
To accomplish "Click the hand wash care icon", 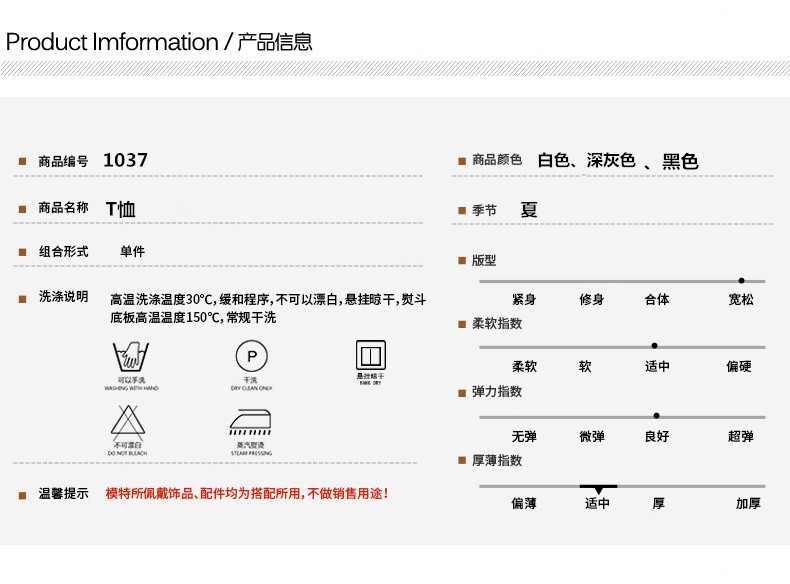I will point(131,356).
